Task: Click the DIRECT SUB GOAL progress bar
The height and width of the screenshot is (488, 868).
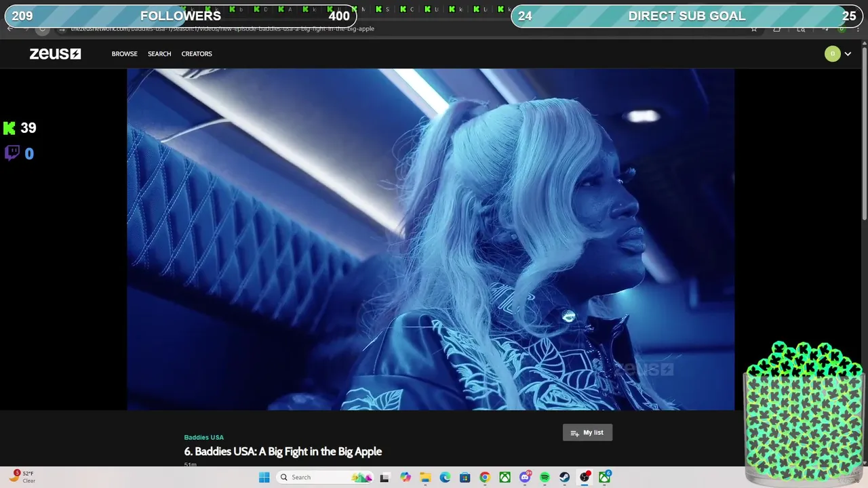Action: (x=687, y=16)
